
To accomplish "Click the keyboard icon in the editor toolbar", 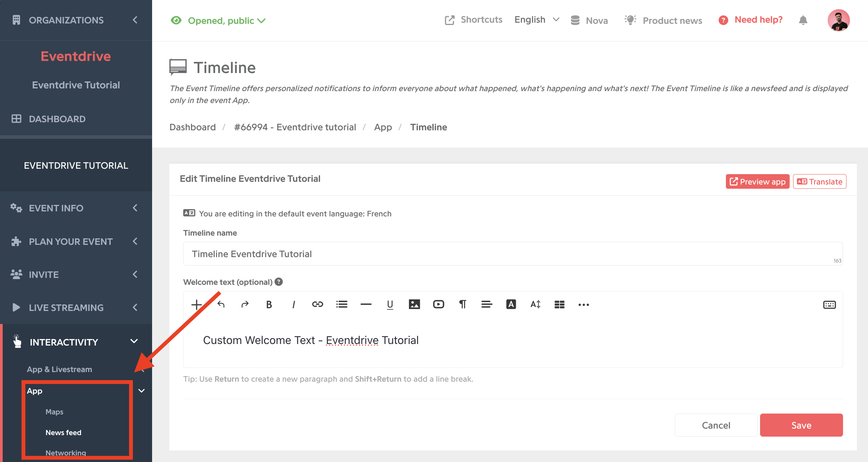I will tap(829, 305).
